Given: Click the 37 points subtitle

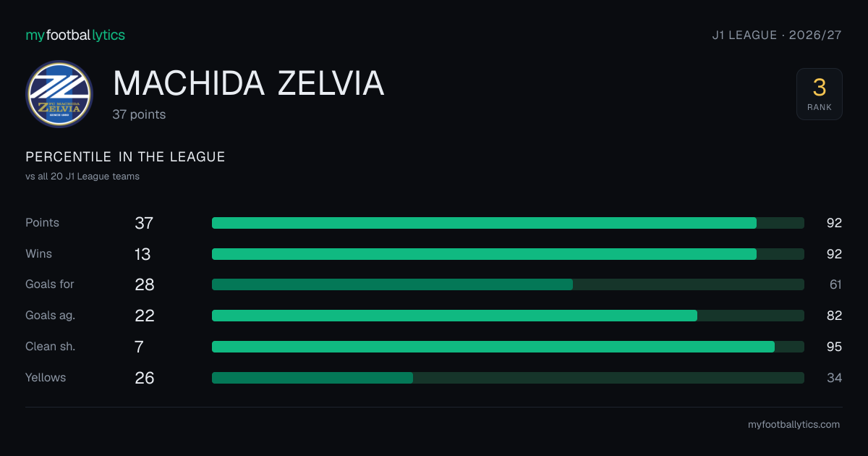Looking at the screenshot, I should (139, 114).
